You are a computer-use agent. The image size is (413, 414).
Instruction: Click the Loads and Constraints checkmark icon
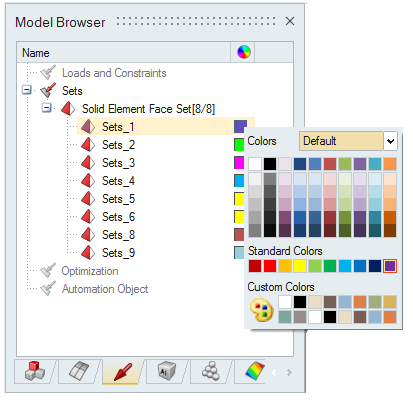tap(48, 73)
